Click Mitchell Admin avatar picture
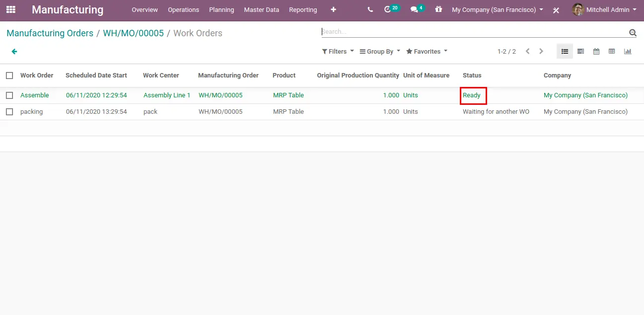 pyautogui.click(x=578, y=9)
